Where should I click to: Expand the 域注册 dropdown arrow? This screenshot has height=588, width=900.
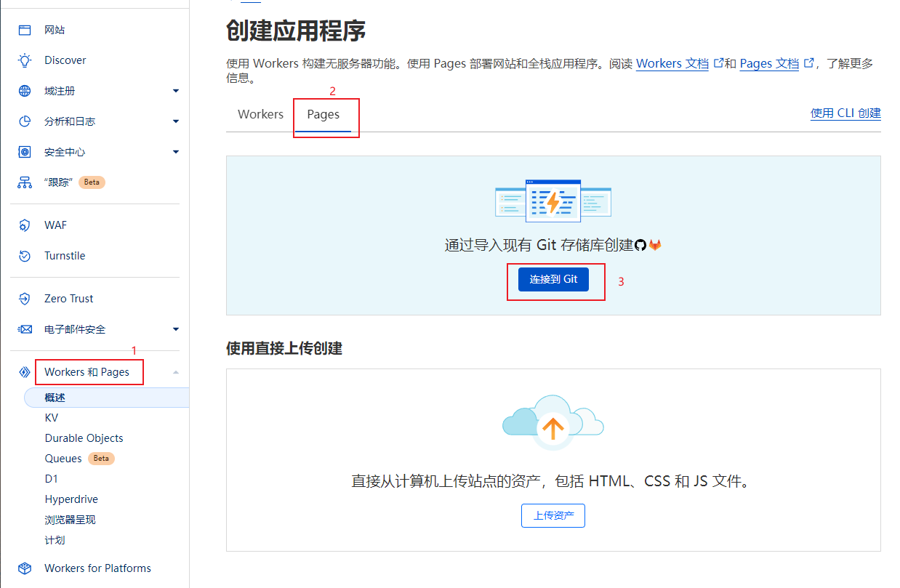(176, 91)
